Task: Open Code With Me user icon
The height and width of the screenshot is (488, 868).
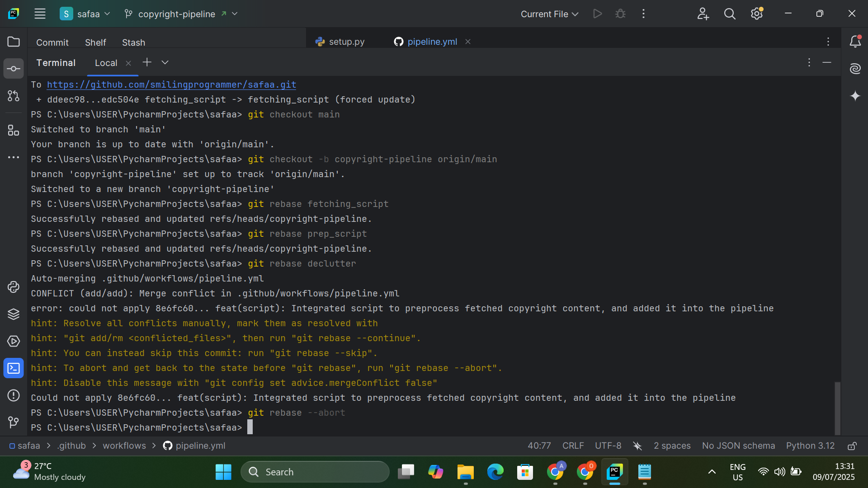Action: click(703, 14)
